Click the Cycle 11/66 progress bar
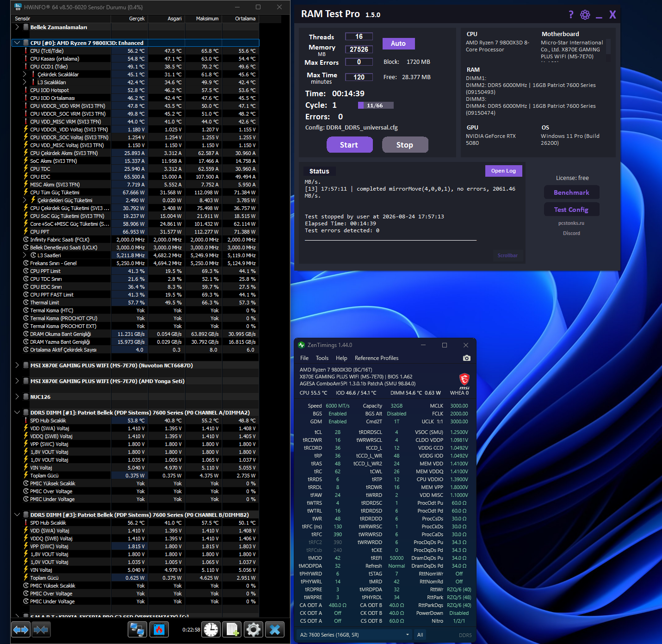The image size is (662, 644). pos(376,105)
